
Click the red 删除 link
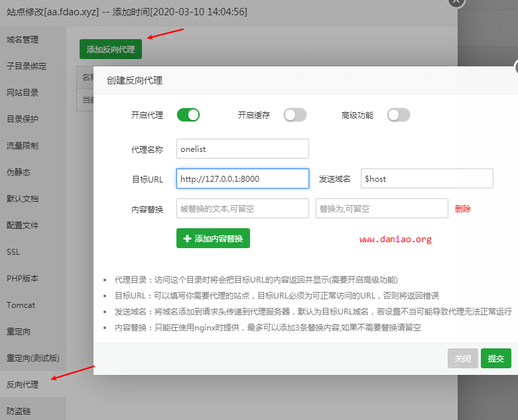pos(463,208)
